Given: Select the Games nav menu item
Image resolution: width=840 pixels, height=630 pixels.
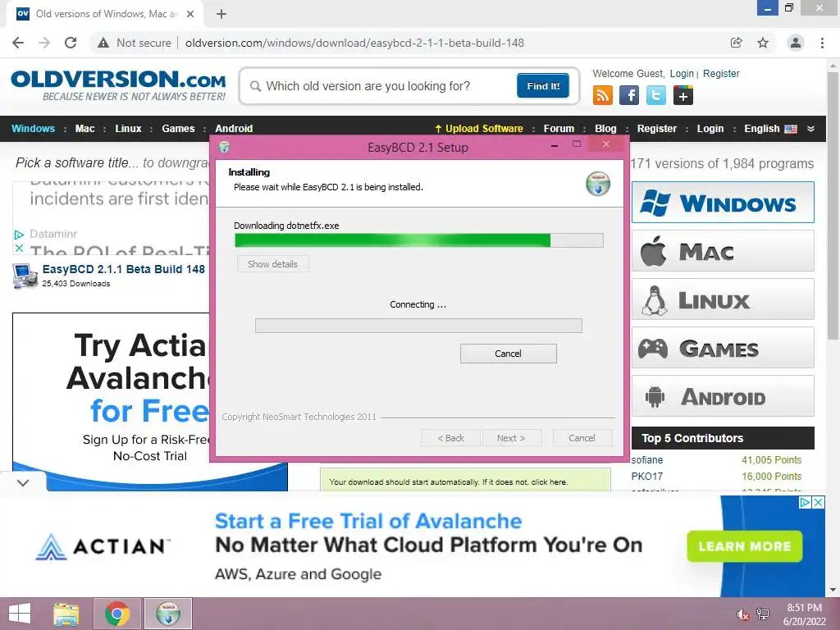Looking at the screenshot, I should coord(178,129).
